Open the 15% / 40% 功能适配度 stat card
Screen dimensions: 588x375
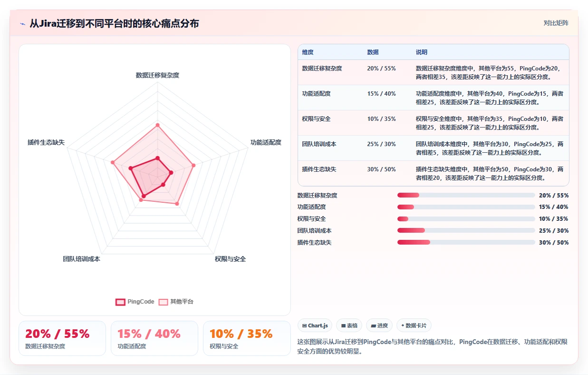click(x=154, y=338)
